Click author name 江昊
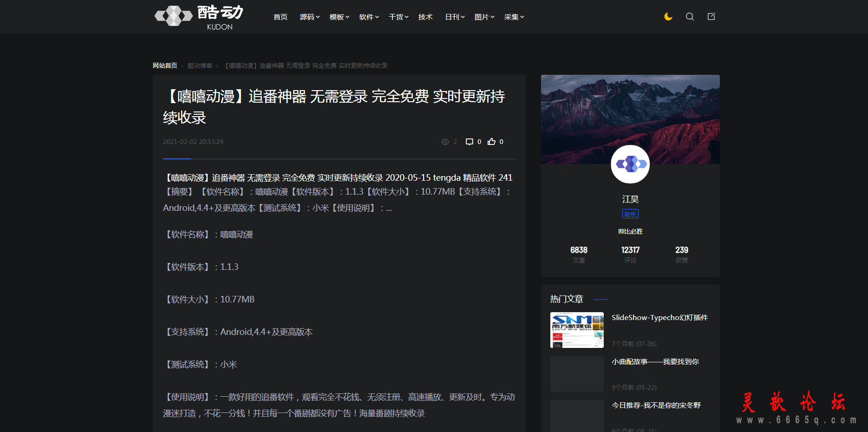The width and height of the screenshot is (868, 432). 630,199
